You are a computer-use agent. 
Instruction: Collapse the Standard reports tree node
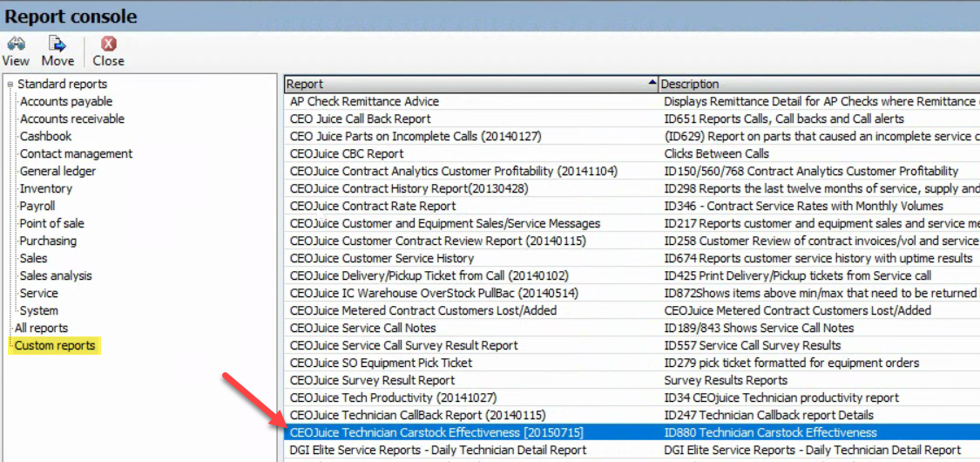(x=10, y=85)
